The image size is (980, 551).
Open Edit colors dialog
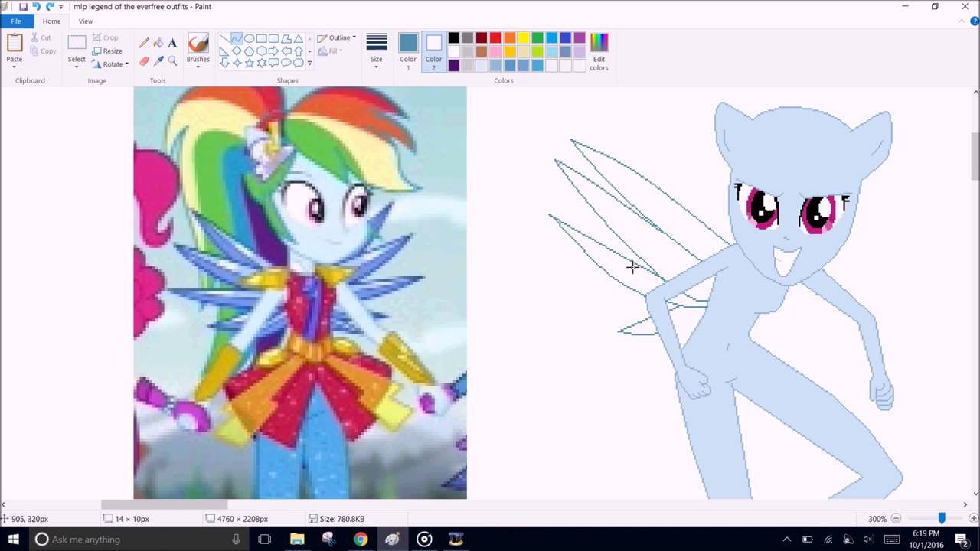(599, 52)
